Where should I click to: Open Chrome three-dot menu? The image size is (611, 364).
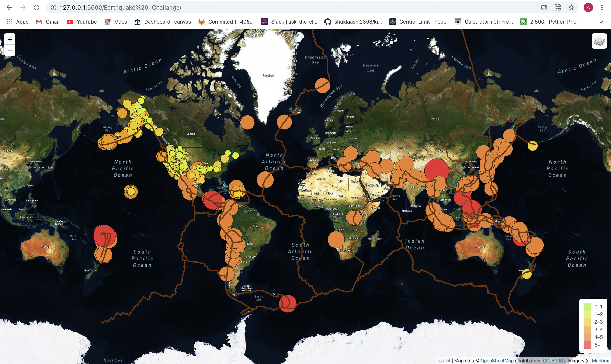tap(602, 8)
